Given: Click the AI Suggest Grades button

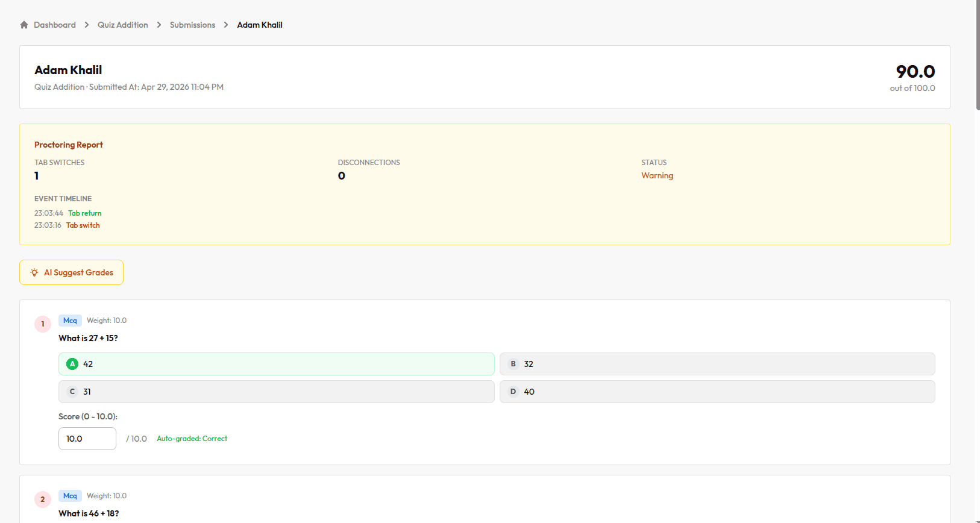Looking at the screenshot, I should [x=71, y=272].
